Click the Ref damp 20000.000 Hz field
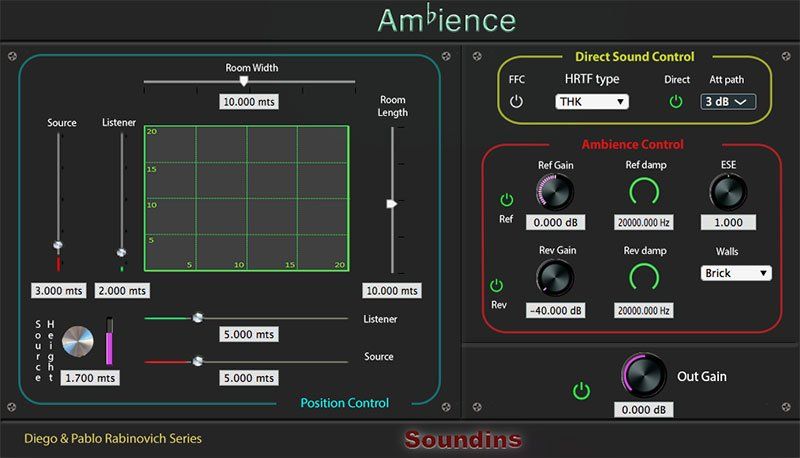 coord(643,222)
